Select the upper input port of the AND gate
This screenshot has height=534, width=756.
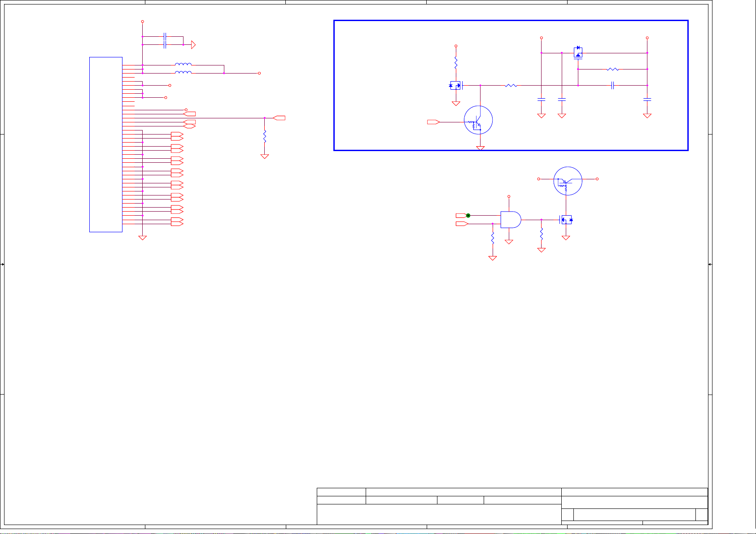(461, 216)
